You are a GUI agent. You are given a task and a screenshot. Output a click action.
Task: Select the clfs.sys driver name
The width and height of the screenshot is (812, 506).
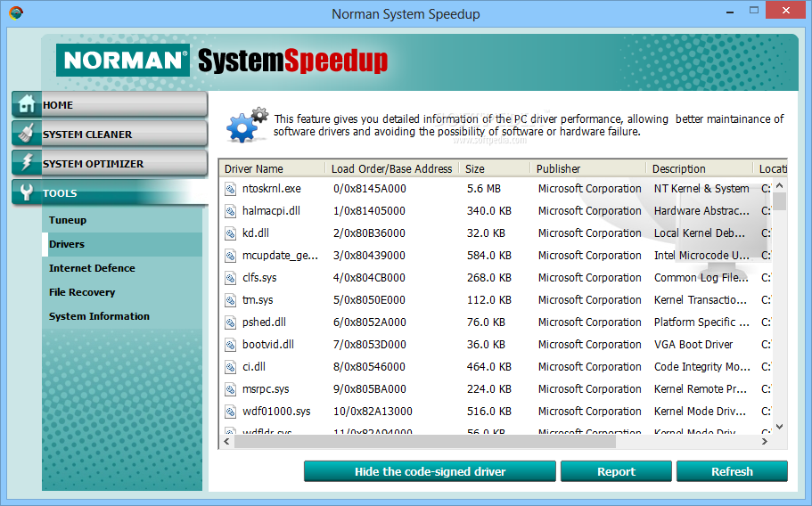[259, 278]
